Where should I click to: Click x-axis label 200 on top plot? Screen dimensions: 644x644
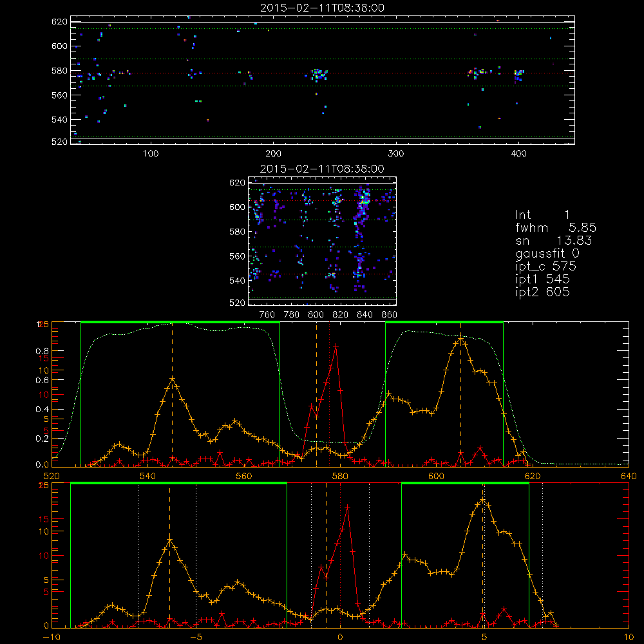point(273,154)
